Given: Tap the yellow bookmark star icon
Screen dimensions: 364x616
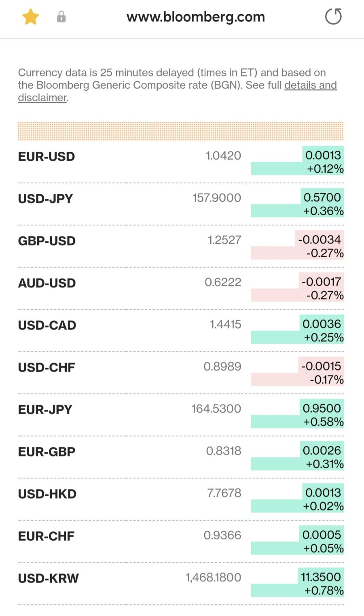Looking at the screenshot, I should click(31, 17).
